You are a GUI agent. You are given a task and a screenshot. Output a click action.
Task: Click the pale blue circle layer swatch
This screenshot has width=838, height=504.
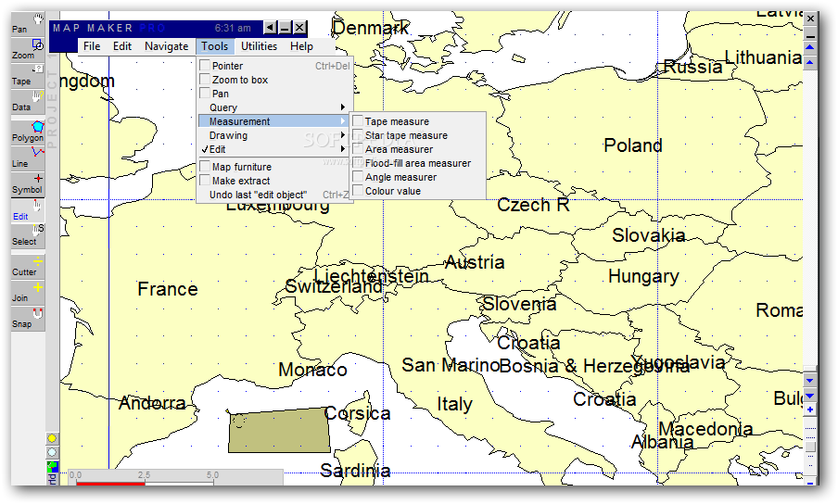[x=52, y=452]
